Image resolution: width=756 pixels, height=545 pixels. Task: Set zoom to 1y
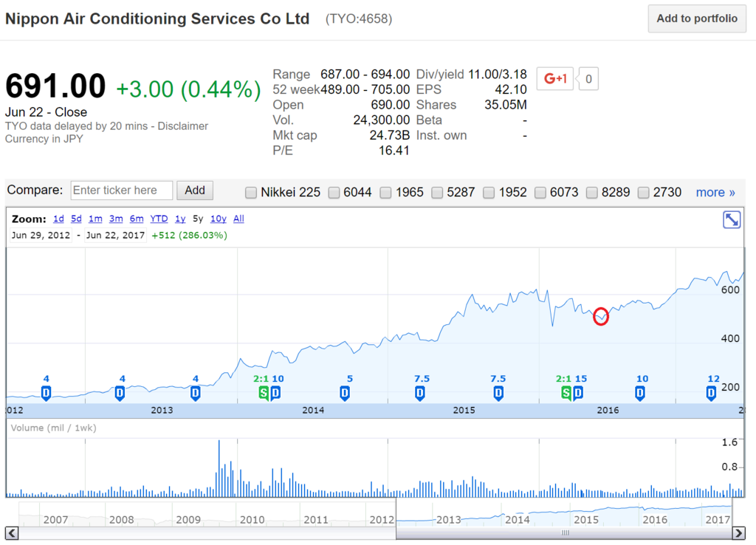(x=180, y=219)
